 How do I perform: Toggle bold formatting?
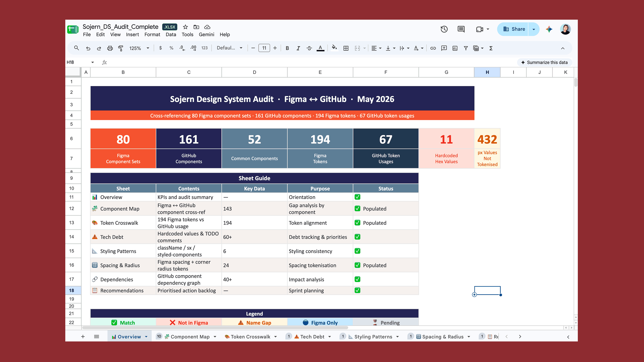(x=287, y=48)
